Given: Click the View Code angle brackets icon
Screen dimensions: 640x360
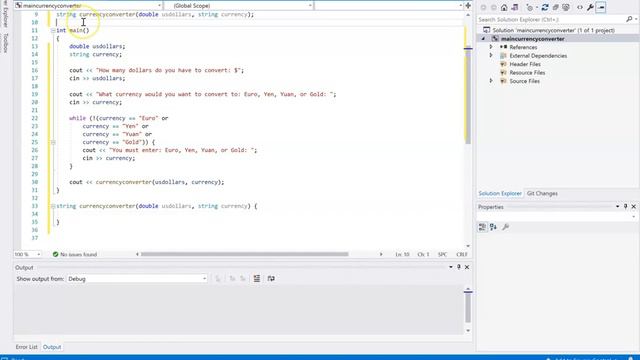Looking at the screenshot, I should click(580, 7).
